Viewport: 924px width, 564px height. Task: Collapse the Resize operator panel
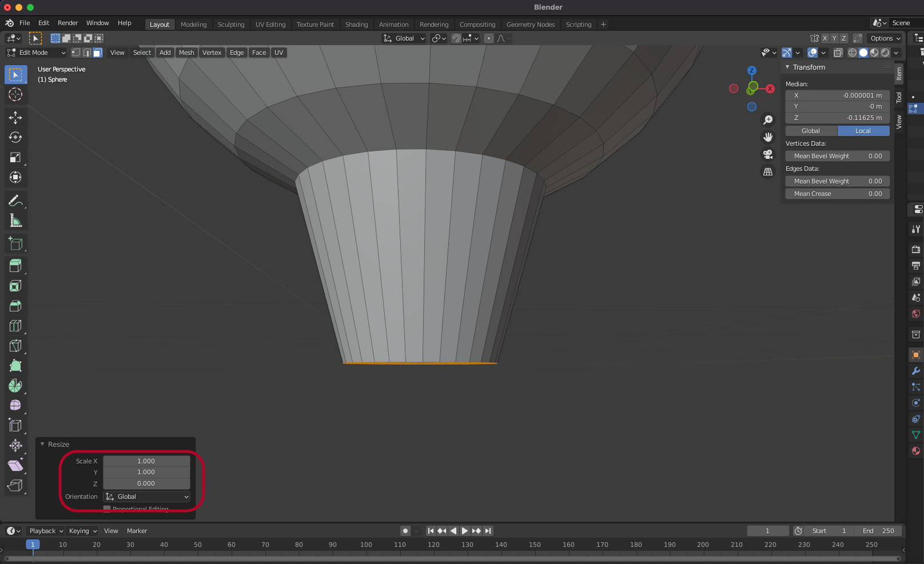(42, 444)
